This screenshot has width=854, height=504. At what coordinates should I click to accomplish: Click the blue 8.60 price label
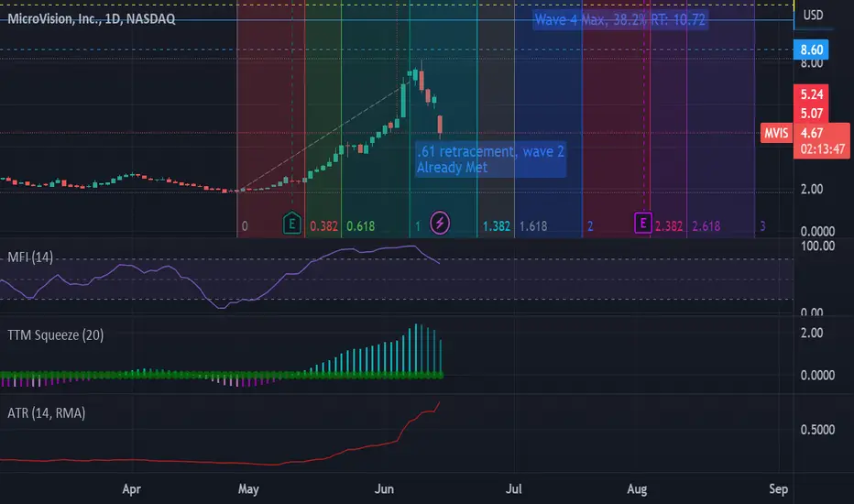811,49
